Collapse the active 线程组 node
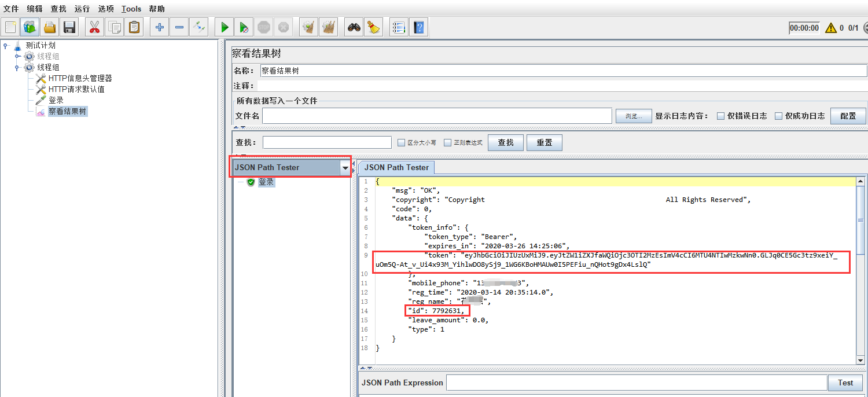 click(17, 67)
